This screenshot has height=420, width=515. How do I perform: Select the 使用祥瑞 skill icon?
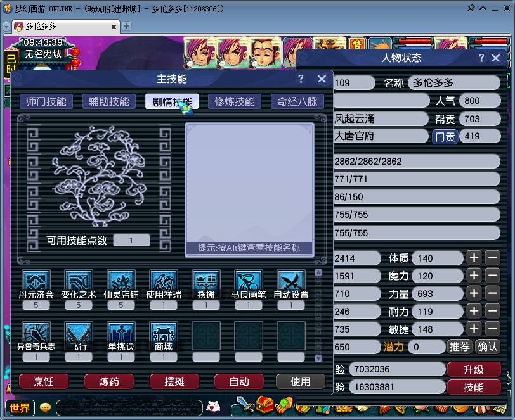click(x=164, y=283)
